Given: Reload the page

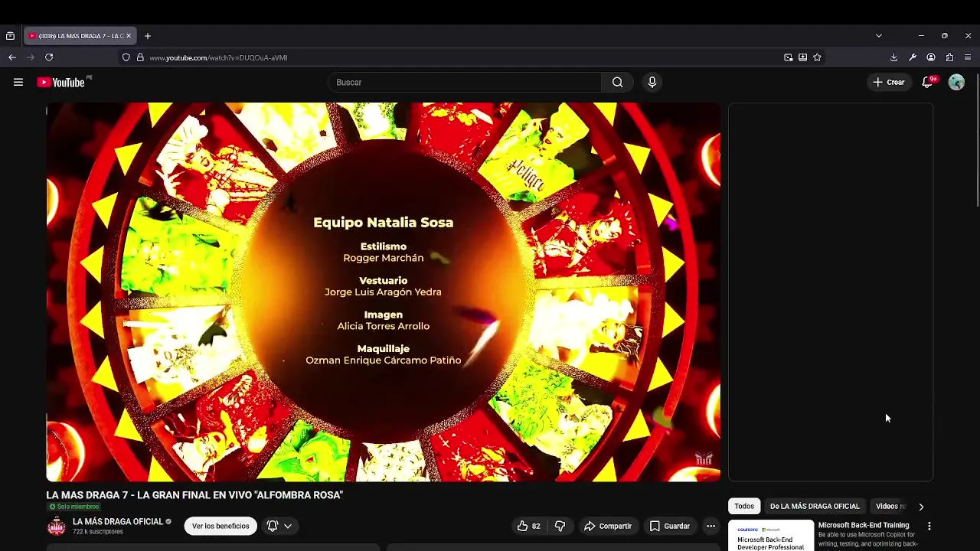Looking at the screenshot, I should click(49, 57).
